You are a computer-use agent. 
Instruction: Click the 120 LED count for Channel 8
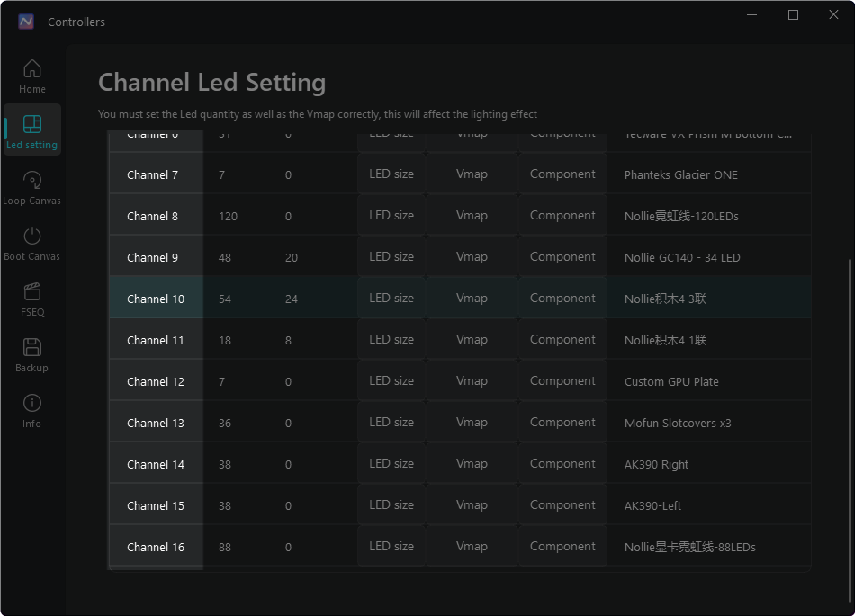(228, 216)
